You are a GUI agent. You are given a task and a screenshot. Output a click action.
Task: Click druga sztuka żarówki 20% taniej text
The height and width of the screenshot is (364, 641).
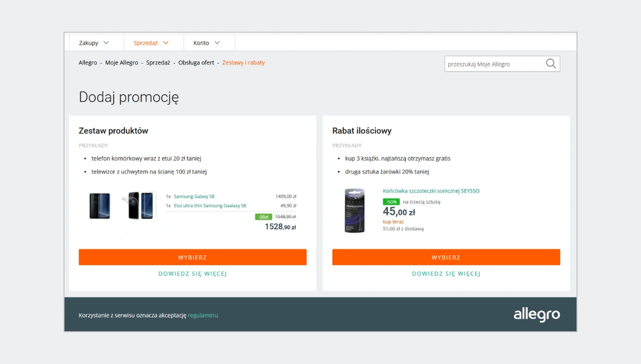(387, 172)
